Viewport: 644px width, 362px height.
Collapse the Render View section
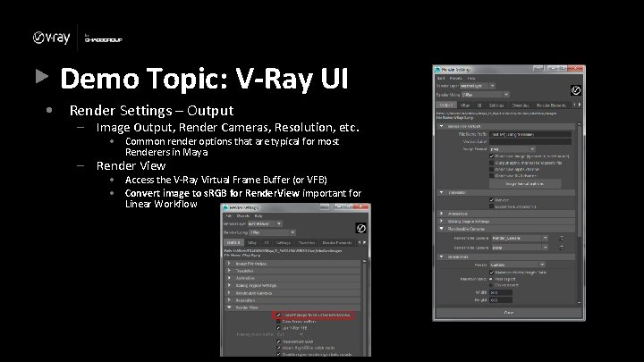[x=229, y=307]
